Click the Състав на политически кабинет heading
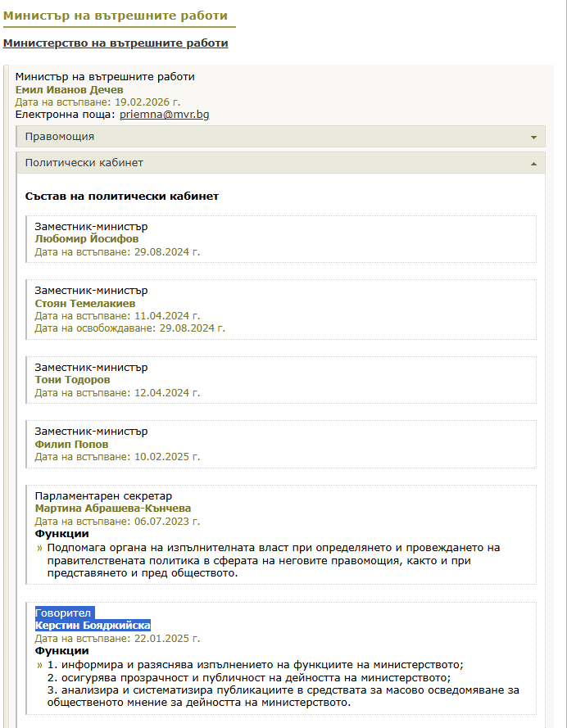The height and width of the screenshot is (728, 567). pos(121,197)
